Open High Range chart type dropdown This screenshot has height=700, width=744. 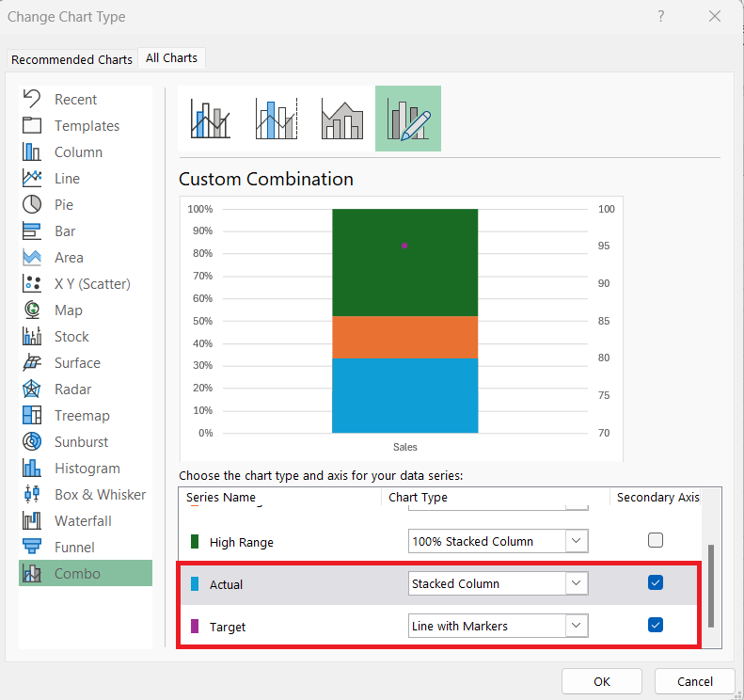pos(577,541)
